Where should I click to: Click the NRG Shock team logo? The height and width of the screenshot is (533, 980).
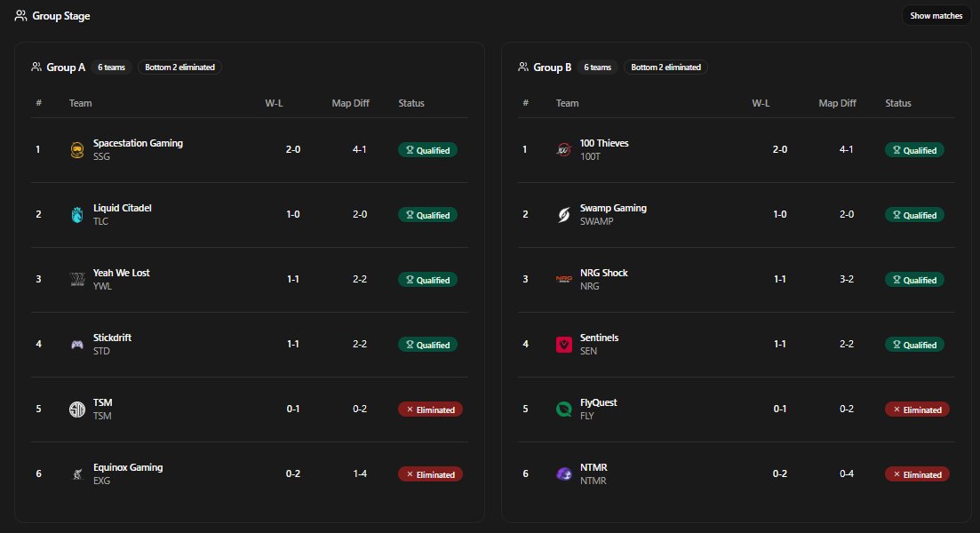click(564, 279)
